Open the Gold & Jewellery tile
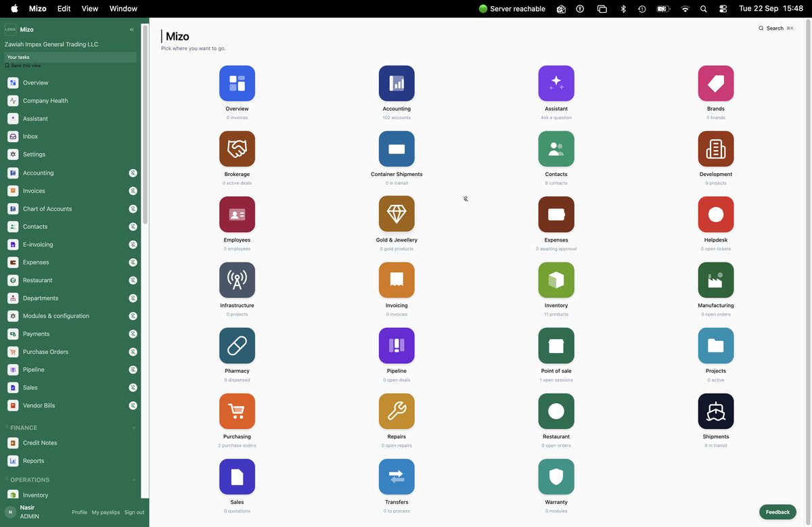The image size is (812, 527). [397, 214]
